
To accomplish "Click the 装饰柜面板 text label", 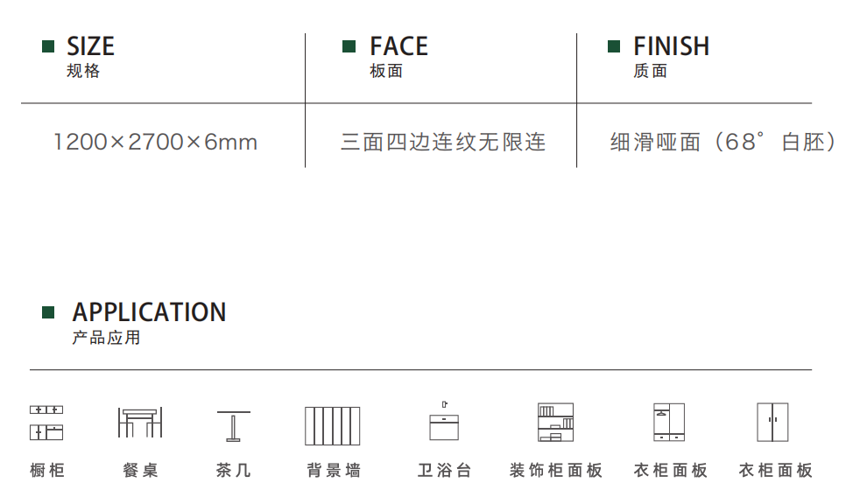I will pyautogui.click(x=556, y=471).
